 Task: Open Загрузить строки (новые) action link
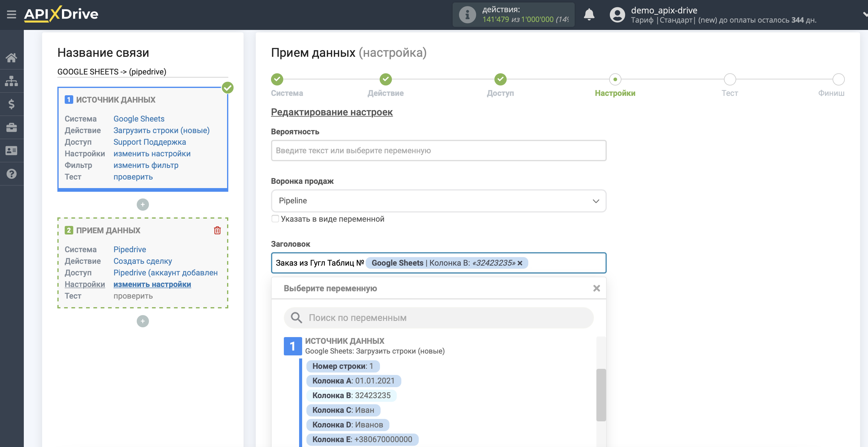point(161,130)
